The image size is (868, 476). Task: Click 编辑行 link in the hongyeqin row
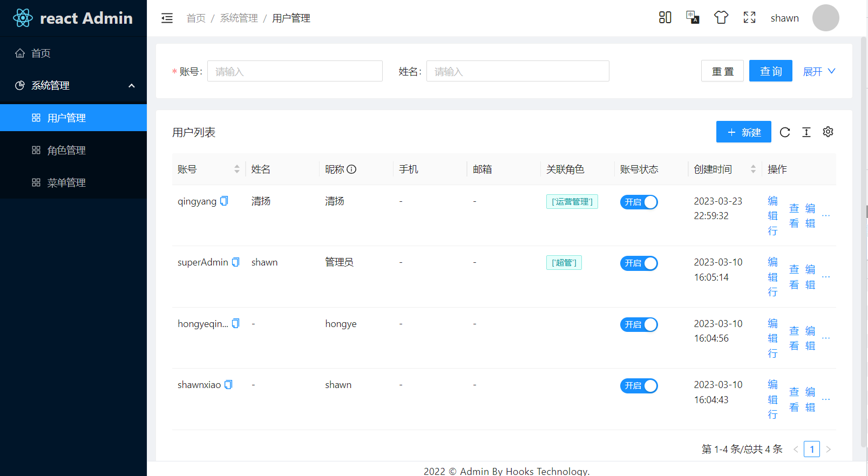tap(773, 338)
